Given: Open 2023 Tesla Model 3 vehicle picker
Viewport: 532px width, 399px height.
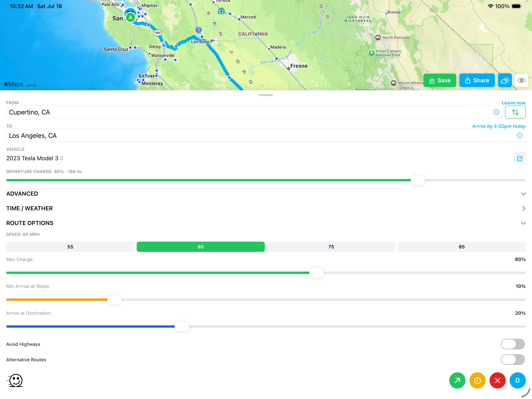Looking at the screenshot, I should pos(35,158).
